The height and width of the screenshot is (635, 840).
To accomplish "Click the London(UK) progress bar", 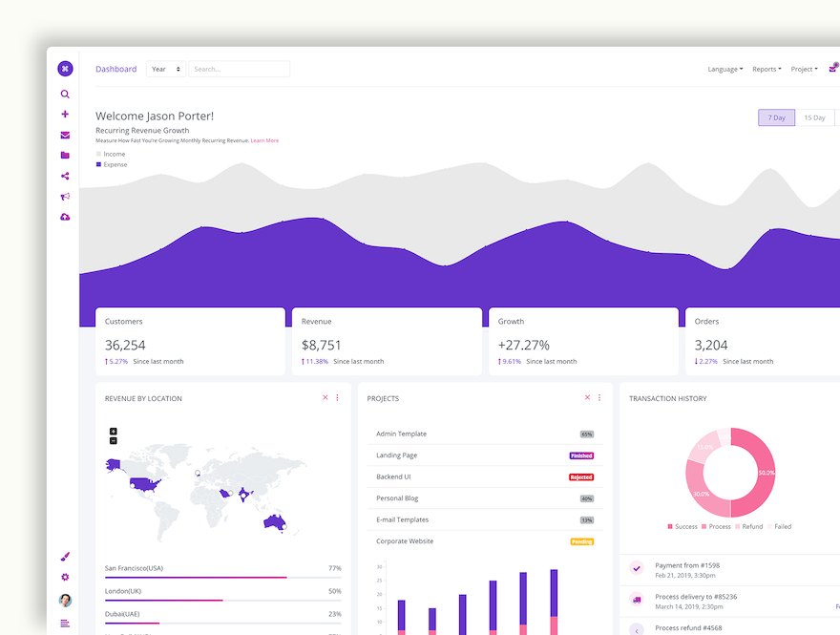I will (x=222, y=601).
